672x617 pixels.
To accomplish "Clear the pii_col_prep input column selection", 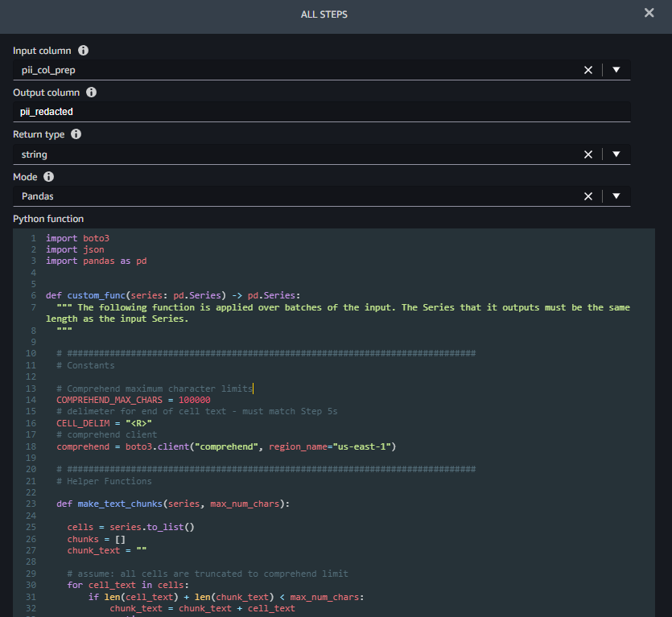I will pyautogui.click(x=588, y=69).
